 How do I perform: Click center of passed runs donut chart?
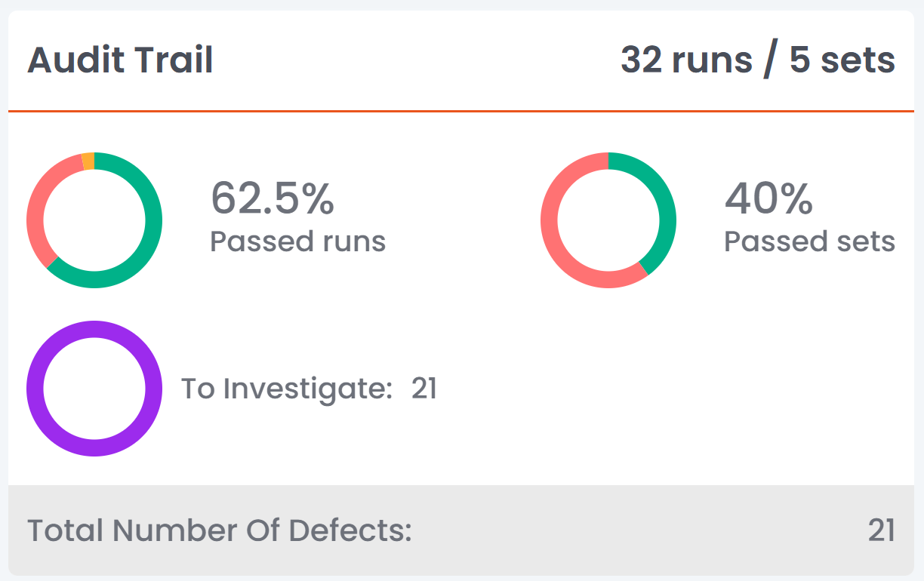(x=94, y=220)
